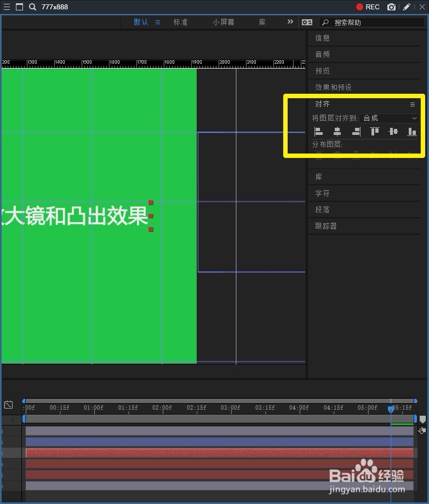Click the composition marker bin icon right of the timeline
The width and height of the screenshot is (429, 504).
422,419
